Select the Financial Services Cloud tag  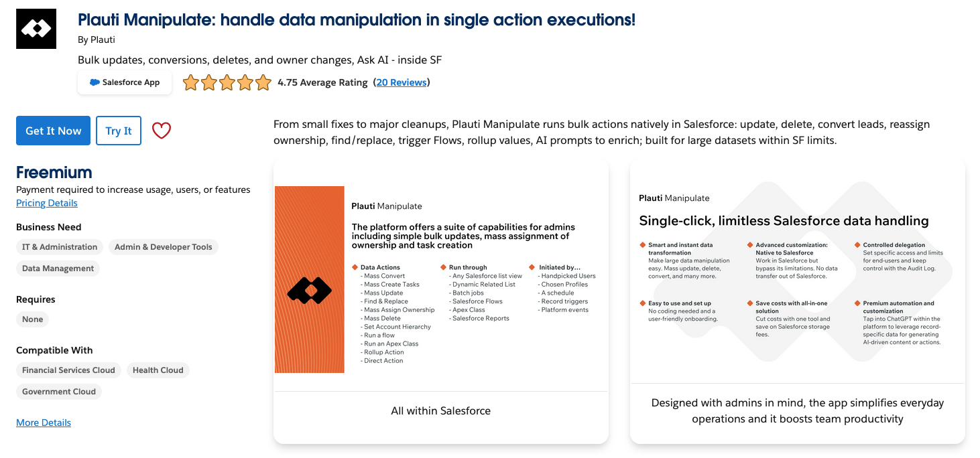(68, 370)
